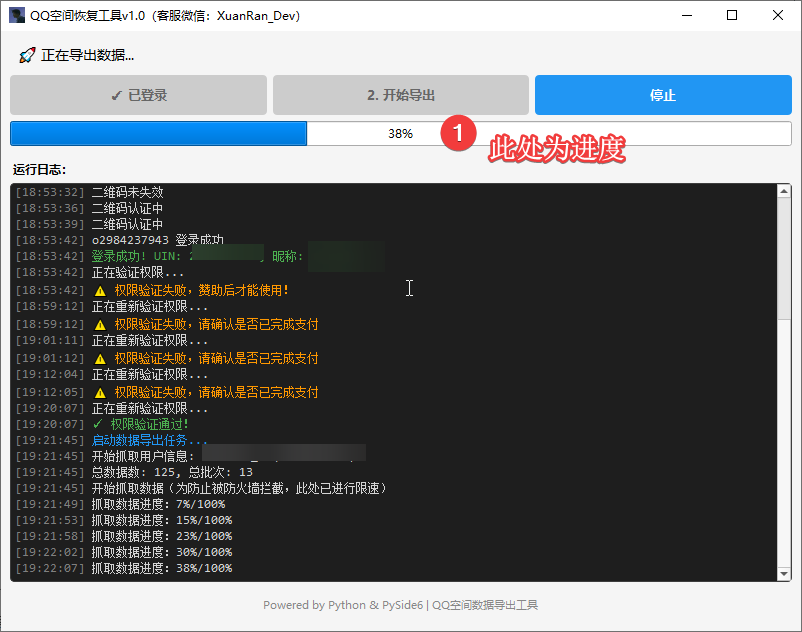Click the green checkmark beside 权限验证通过
Screen dimensions: 802x632
pyautogui.click(x=97, y=424)
